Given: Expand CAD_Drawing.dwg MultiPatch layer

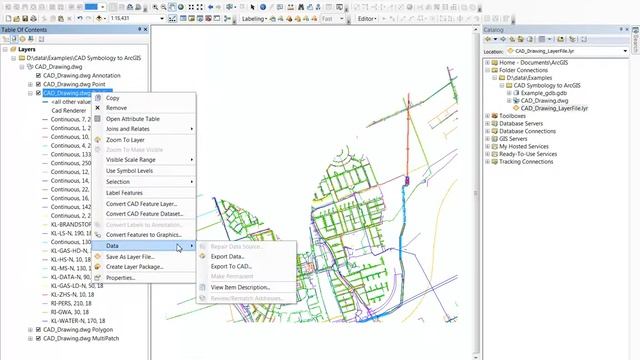Looking at the screenshot, I should [x=30, y=338].
